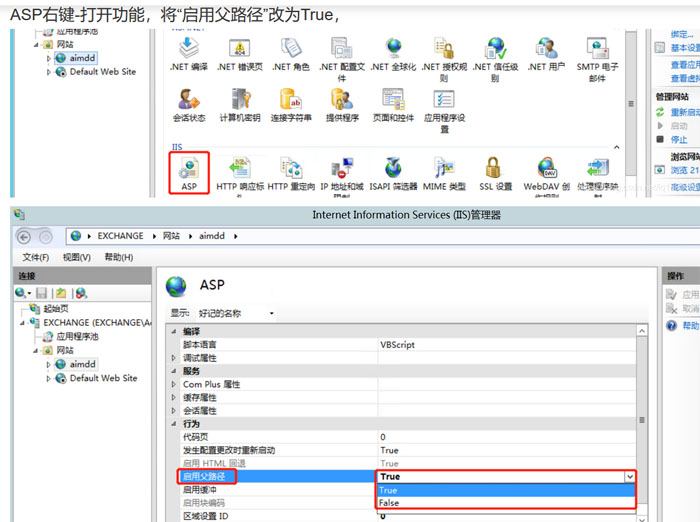
Task: Open the ASP feature icon
Action: [188, 170]
